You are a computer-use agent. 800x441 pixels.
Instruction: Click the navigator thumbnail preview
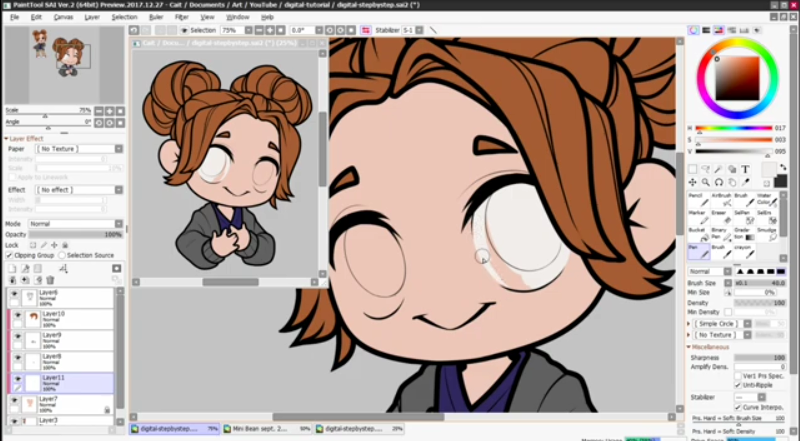64,65
